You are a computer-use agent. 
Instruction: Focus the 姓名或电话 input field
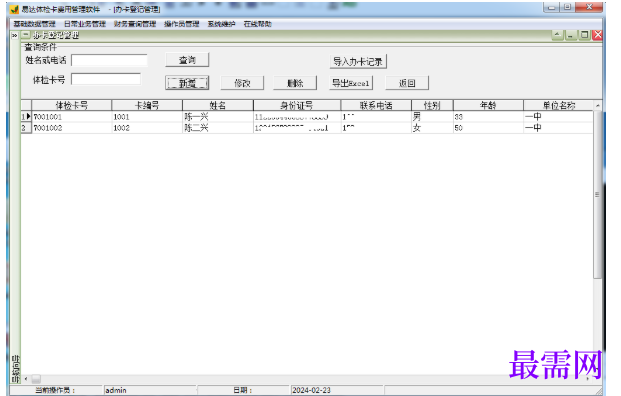click(109, 60)
